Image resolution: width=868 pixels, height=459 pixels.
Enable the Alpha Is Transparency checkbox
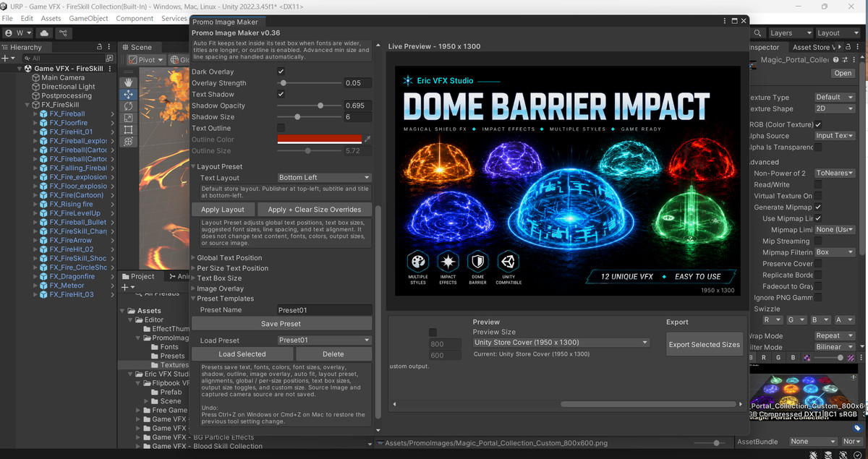818,147
